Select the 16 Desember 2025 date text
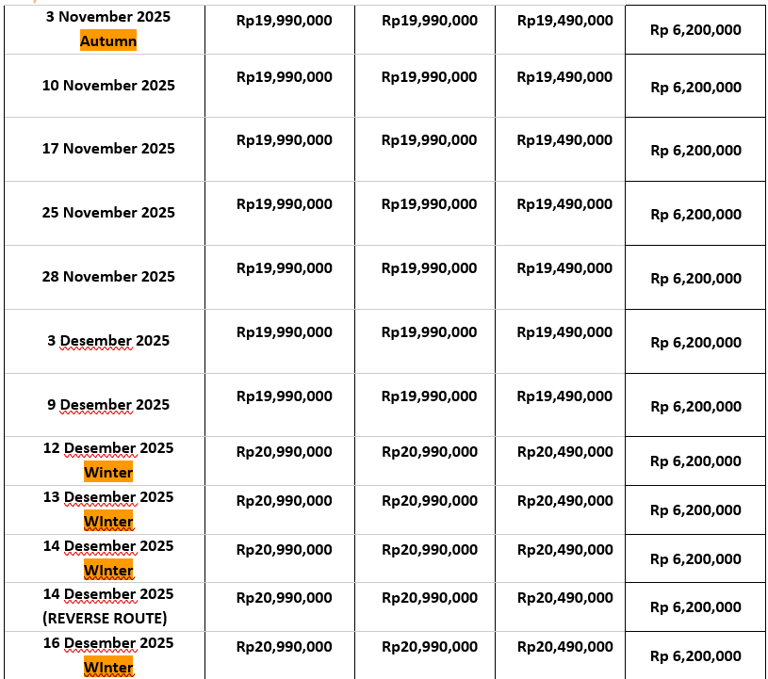The image size is (768, 679). [x=108, y=643]
